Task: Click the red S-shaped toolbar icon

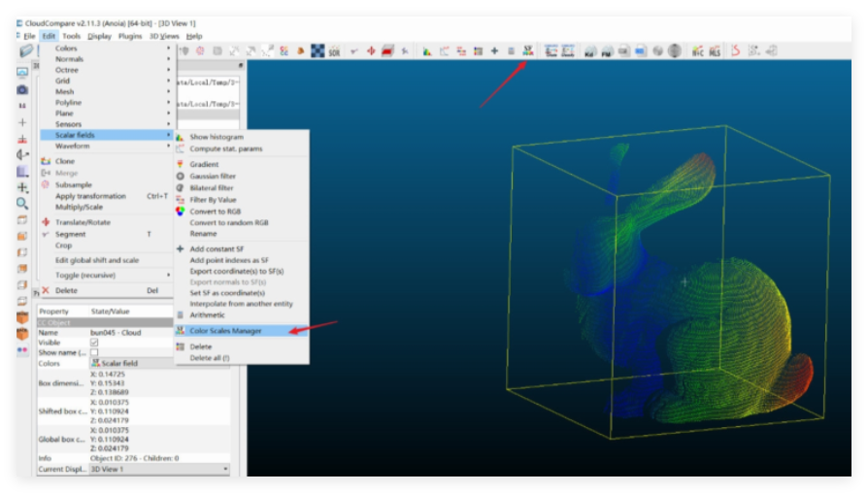Action: pos(735,50)
